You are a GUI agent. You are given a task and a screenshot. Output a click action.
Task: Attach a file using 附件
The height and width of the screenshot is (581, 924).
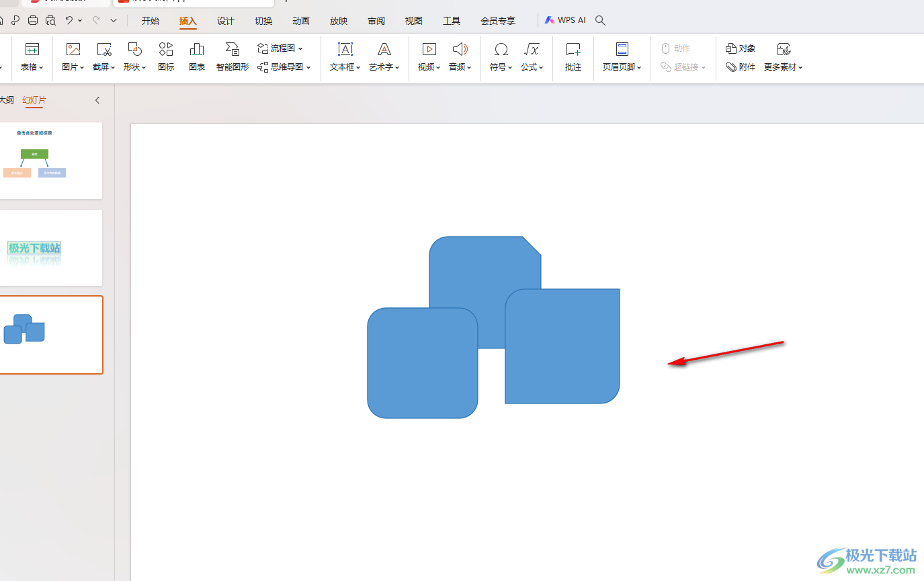[x=741, y=67]
